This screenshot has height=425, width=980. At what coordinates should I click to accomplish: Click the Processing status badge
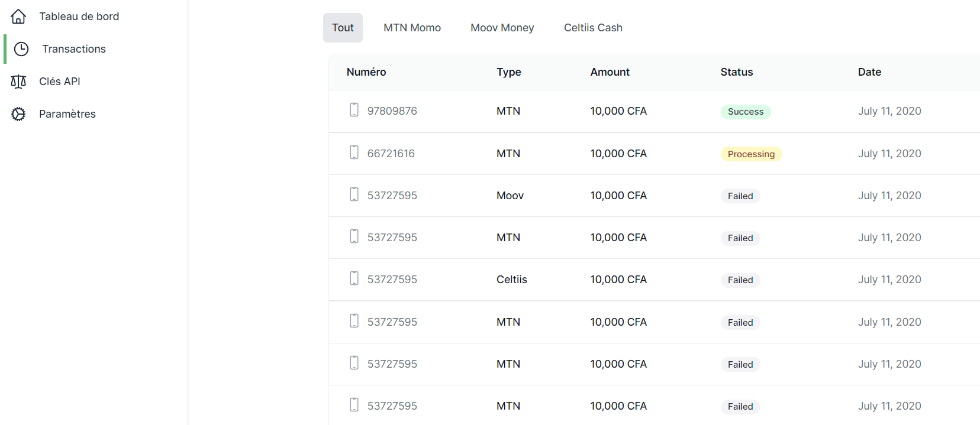[751, 154]
